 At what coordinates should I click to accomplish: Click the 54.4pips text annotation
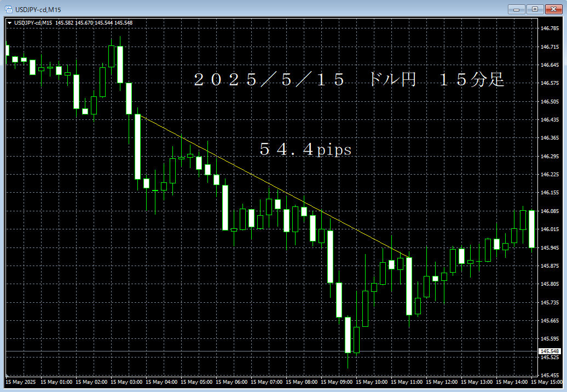pyautogui.click(x=306, y=150)
